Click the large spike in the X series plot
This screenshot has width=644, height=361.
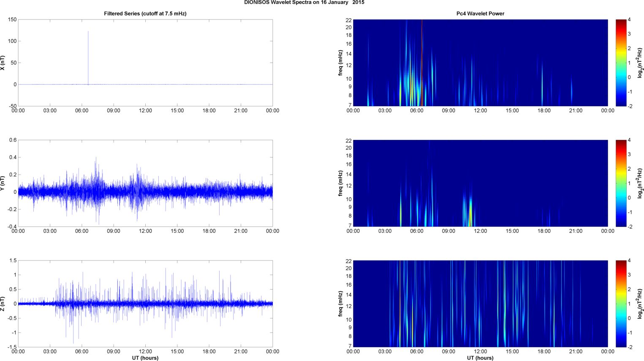[88, 57]
